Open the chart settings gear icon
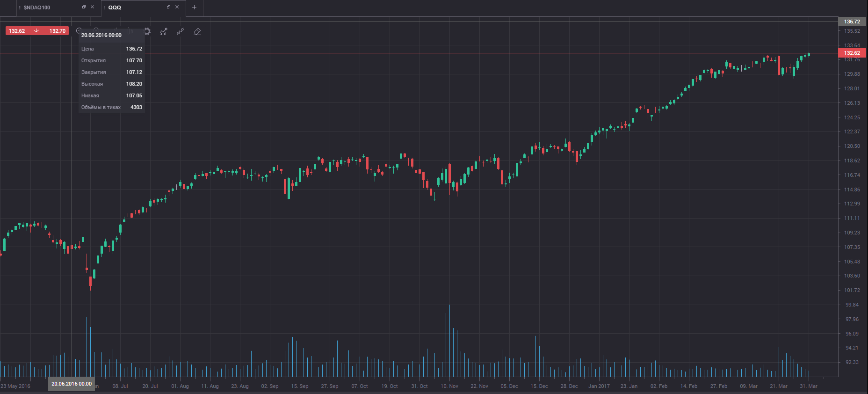 [147, 31]
